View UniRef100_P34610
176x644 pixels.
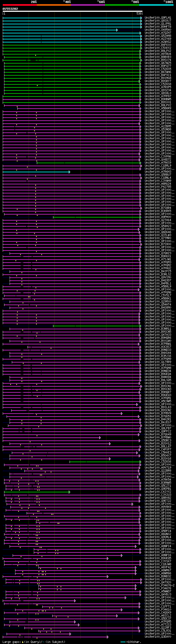158,610
